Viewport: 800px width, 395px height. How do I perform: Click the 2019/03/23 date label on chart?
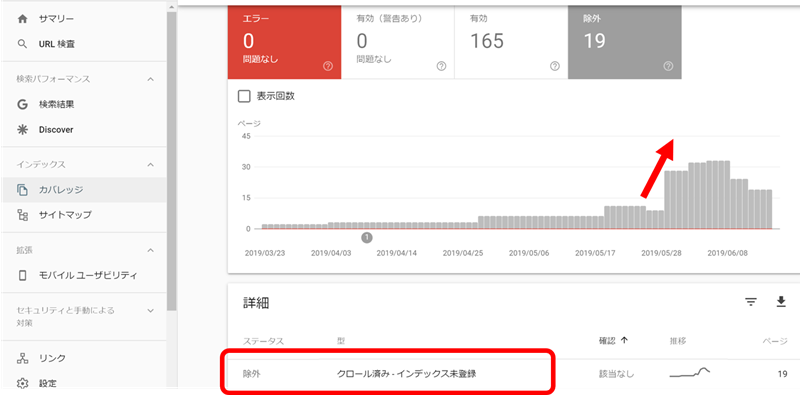[264, 253]
